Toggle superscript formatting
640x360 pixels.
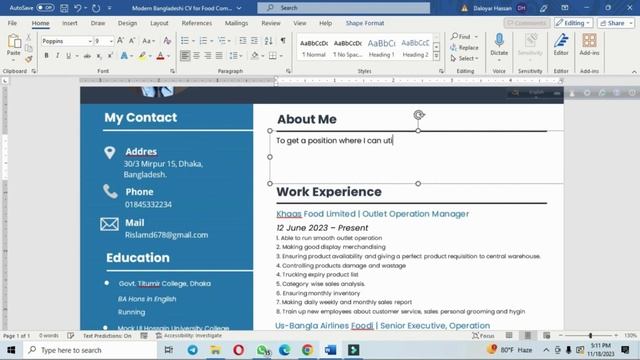110,56
